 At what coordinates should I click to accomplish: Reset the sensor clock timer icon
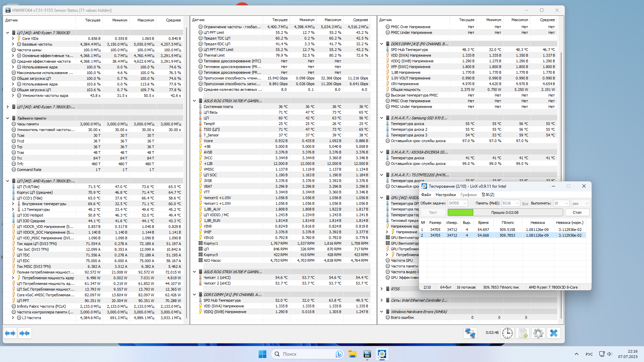click(x=507, y=333)
